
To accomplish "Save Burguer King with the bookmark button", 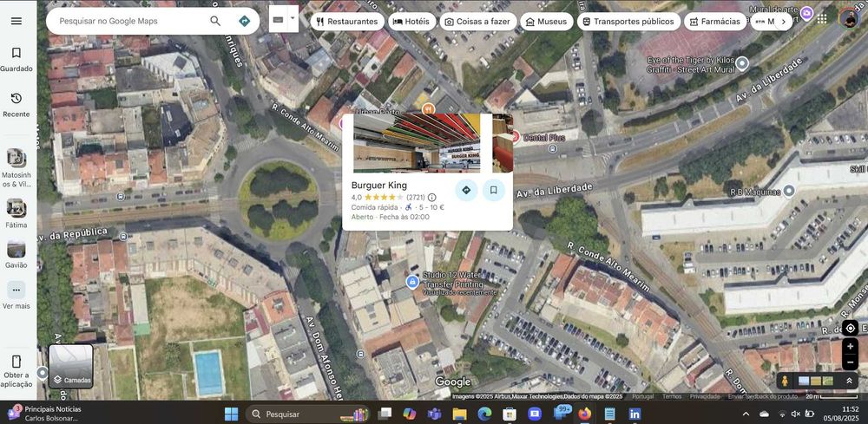I will click(493, 190).
